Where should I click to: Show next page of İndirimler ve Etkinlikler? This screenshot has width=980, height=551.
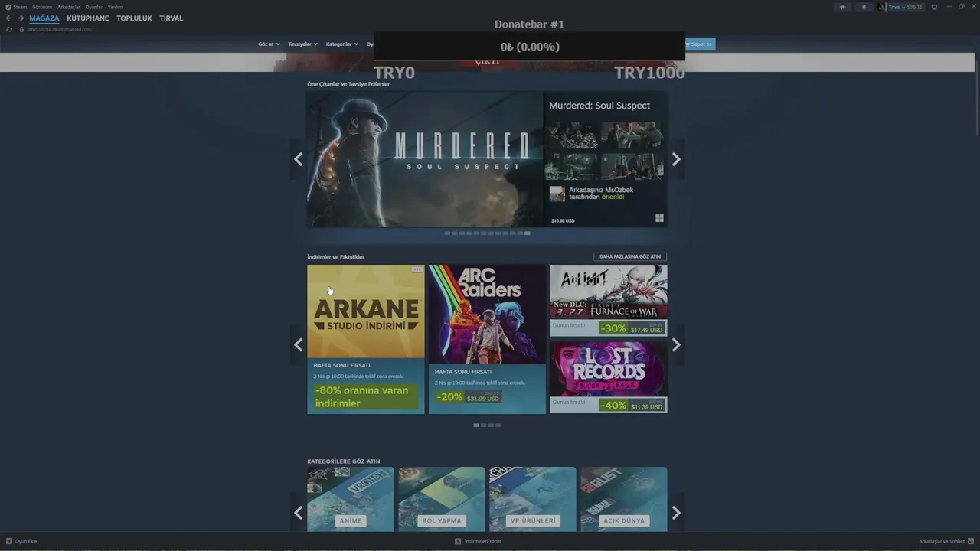pyautogui.click(x=676, y=344)
